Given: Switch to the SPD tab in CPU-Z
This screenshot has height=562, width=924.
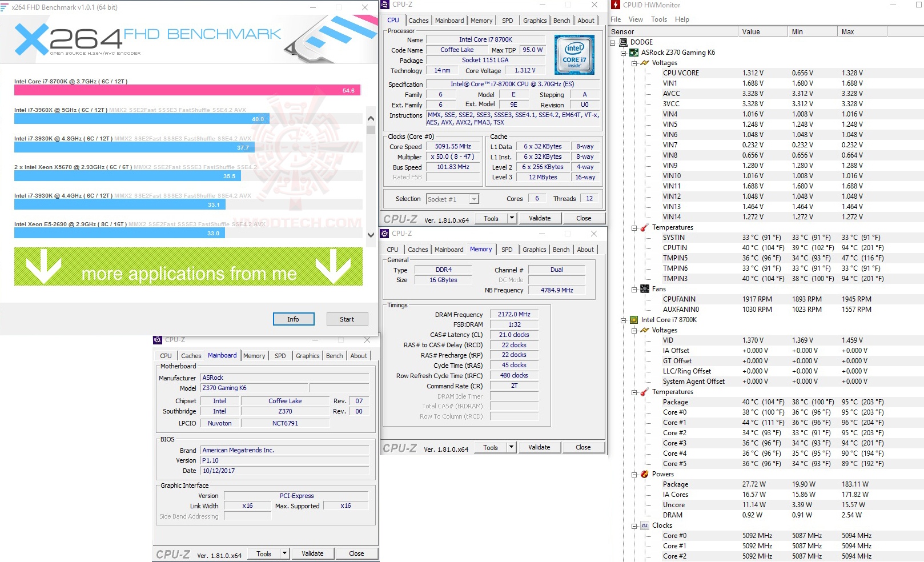Looking at the screenshot, I should coord(507,20).
